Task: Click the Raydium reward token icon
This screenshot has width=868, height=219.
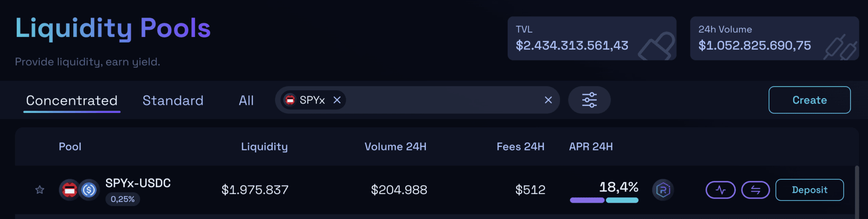Action: [663, 190]
